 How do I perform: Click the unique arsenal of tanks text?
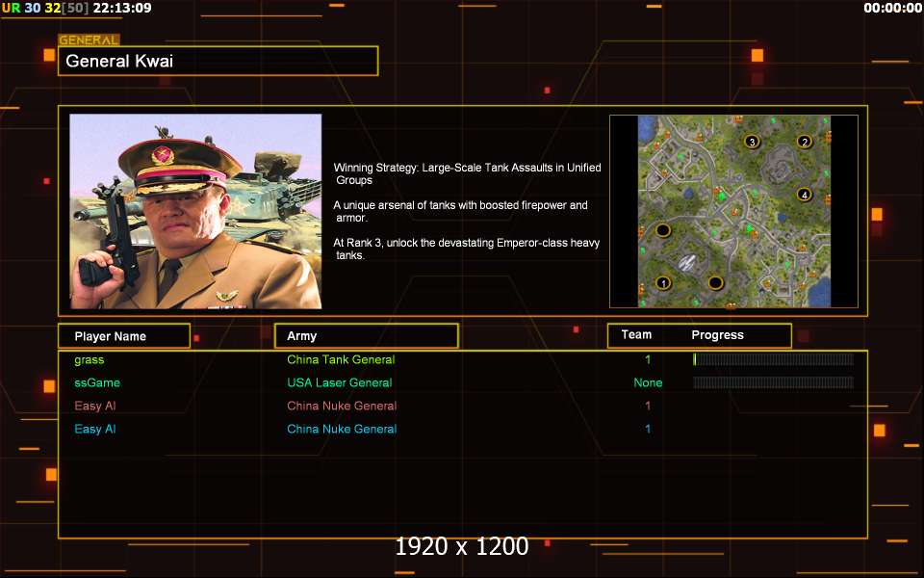pos(460,211)
